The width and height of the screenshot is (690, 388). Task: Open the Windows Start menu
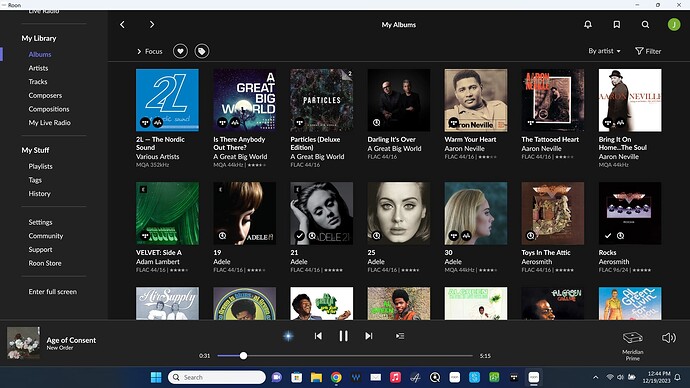click(156, 377)
